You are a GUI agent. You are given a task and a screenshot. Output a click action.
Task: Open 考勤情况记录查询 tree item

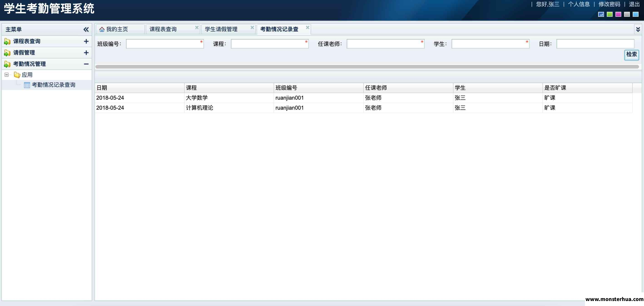pyautogui.click(x=54, y=85)
